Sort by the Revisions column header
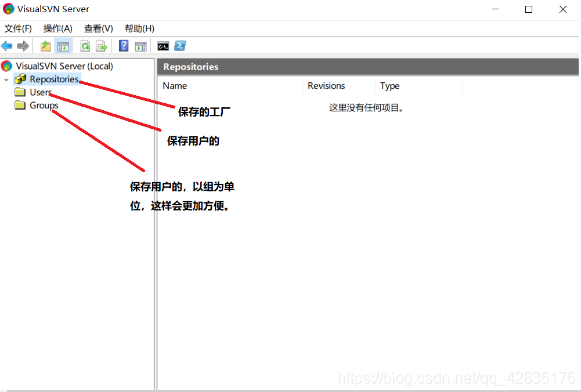 [x=339, y=86]
